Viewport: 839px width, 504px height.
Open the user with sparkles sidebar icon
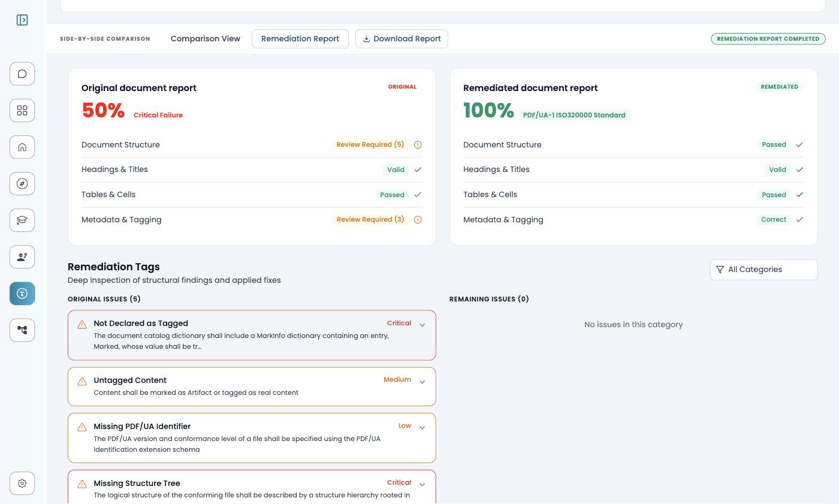point(22,256)
